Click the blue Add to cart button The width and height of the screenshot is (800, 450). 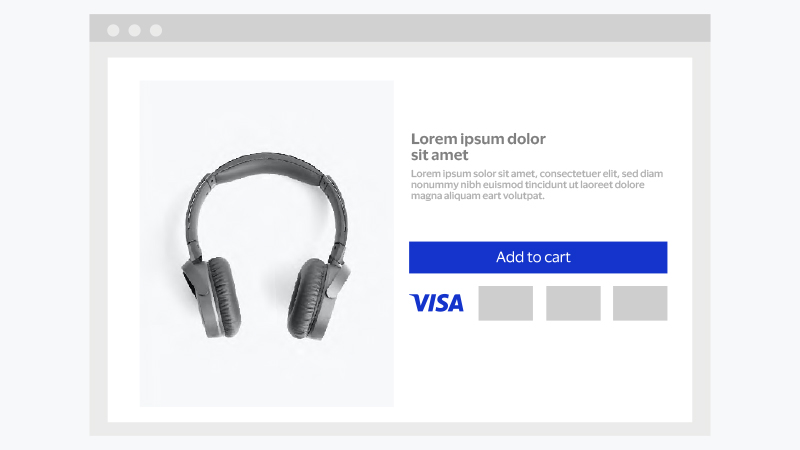(x=538, y=257)
